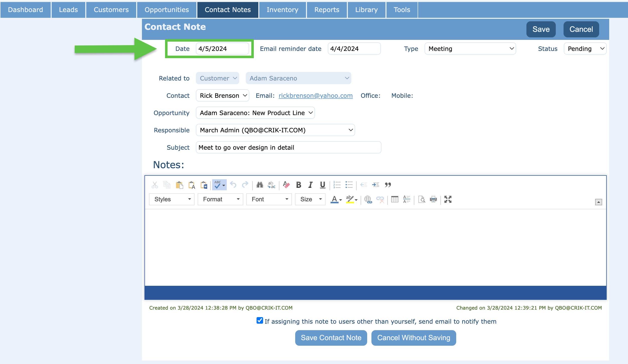This screenshot has height=364, width=628.
Task: Open the Inventory tab
Action: [282, 10]
